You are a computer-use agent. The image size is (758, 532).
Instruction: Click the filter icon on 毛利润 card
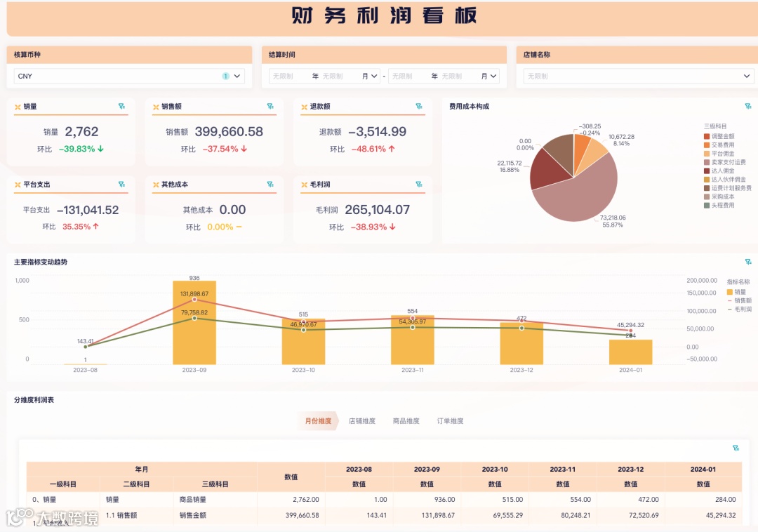419,184
